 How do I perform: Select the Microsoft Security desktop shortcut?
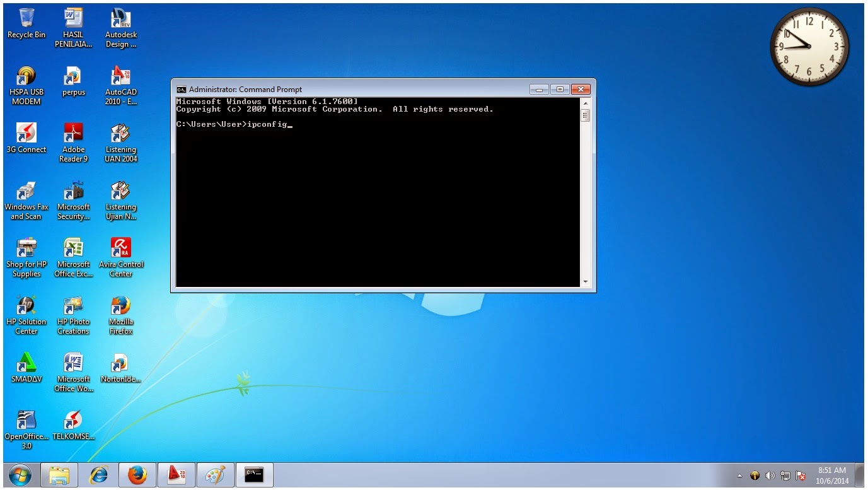73,201
